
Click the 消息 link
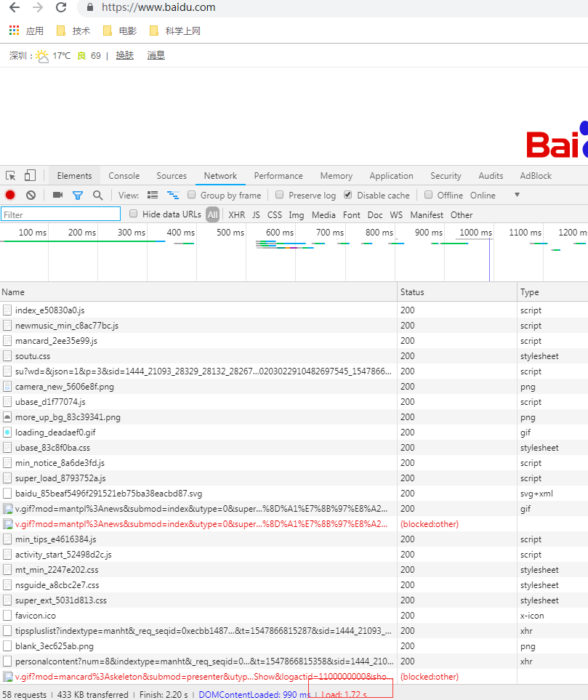156,55
